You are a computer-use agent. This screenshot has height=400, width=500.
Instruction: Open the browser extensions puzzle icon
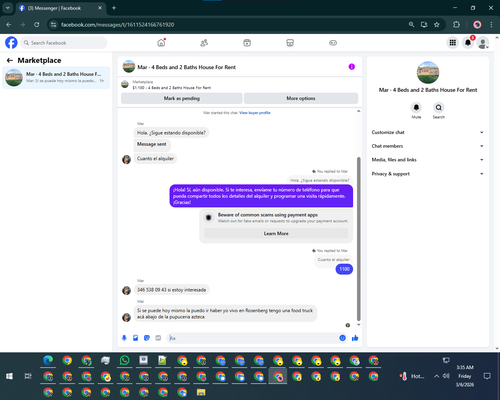(x=456, y=24)
